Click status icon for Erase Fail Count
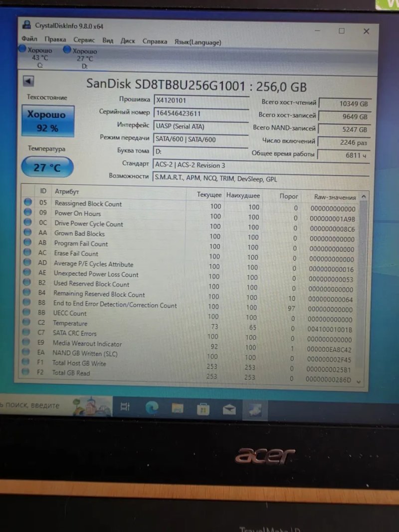 click(x=27, y=252)
